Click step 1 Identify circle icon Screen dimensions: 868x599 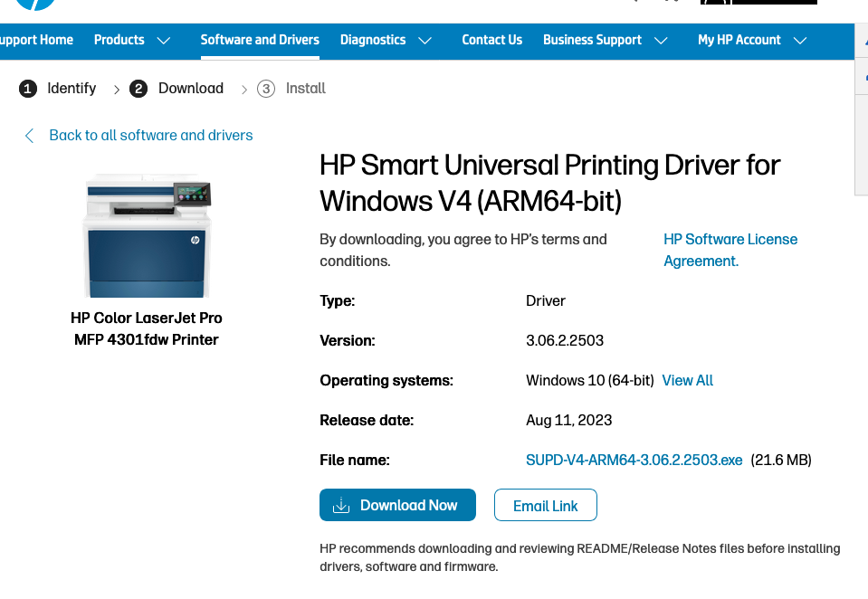tap(25, 88)
